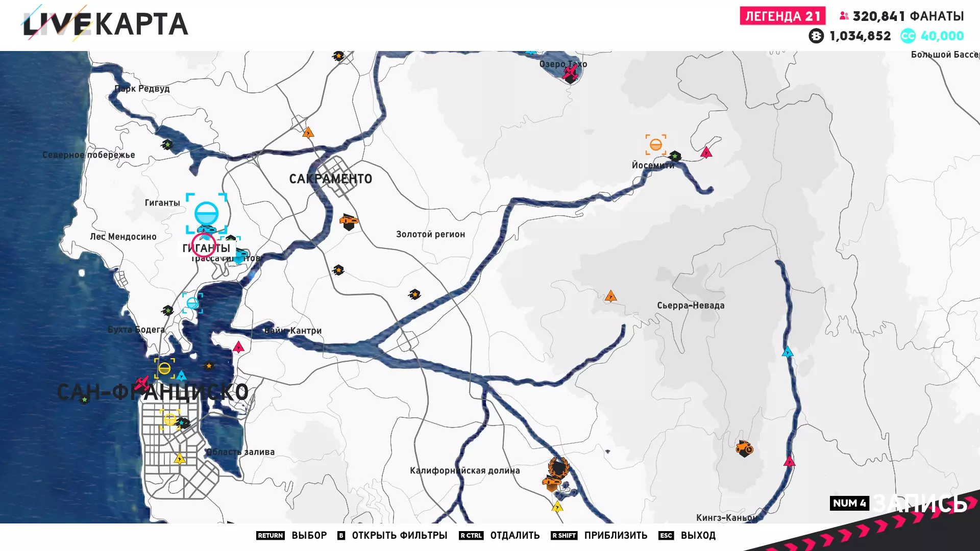Screen dimensions: 980x551
Task: Click the small cyan bracketed event near Бухта Бодега
Action: 192,303
